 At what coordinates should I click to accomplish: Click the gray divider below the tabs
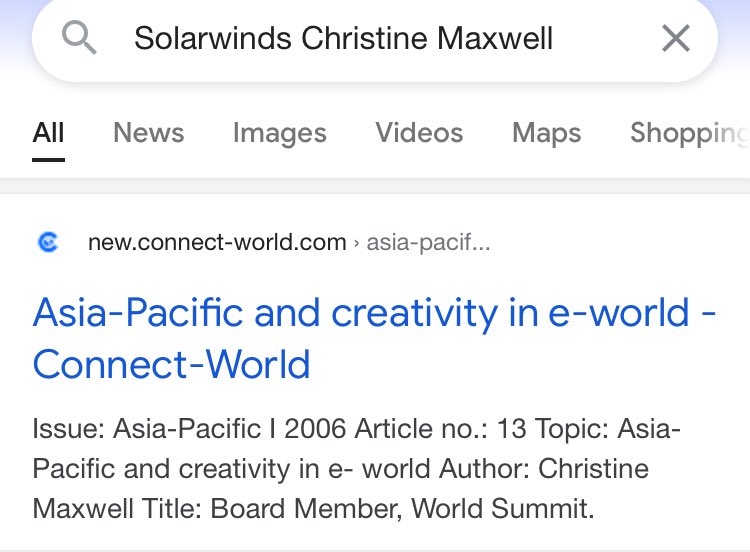[x=375, y=186]
